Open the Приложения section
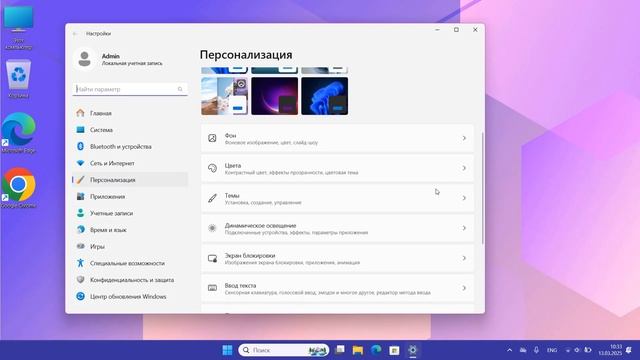 tap(130, 196)
